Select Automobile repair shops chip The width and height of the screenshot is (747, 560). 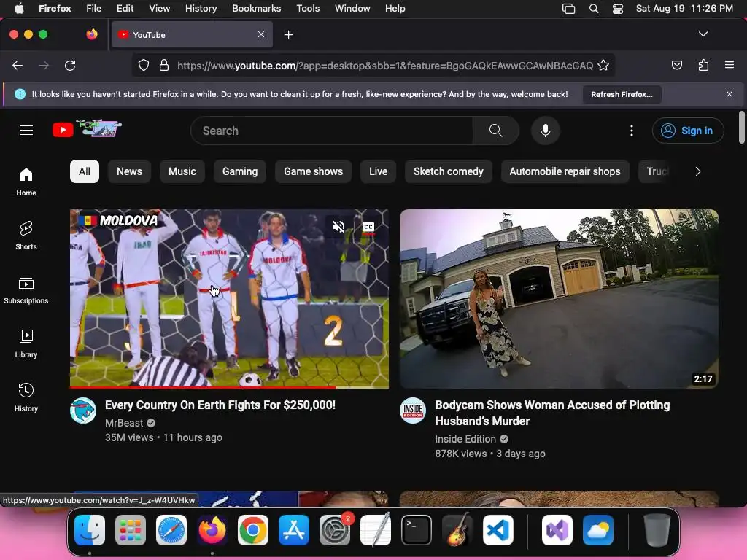tap(565, 171)
